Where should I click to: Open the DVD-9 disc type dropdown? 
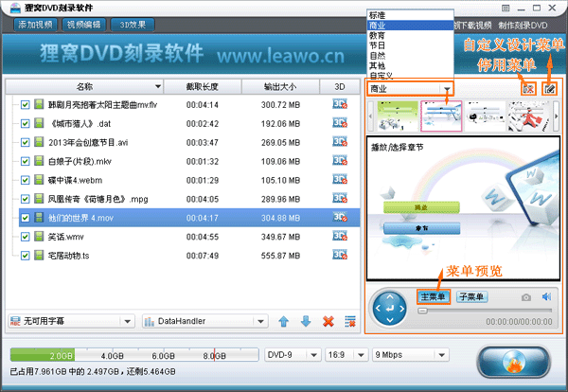point(293,355)
